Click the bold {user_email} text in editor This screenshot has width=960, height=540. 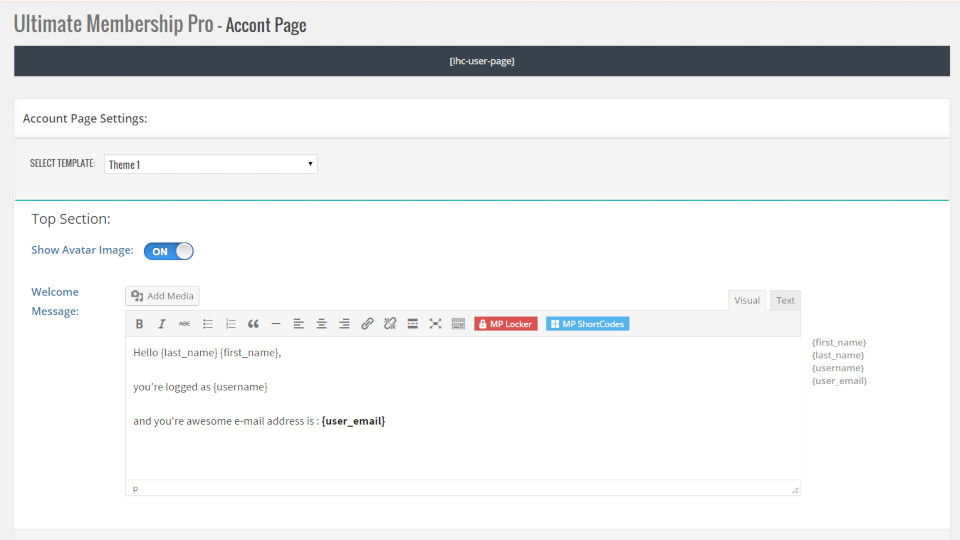353,421
